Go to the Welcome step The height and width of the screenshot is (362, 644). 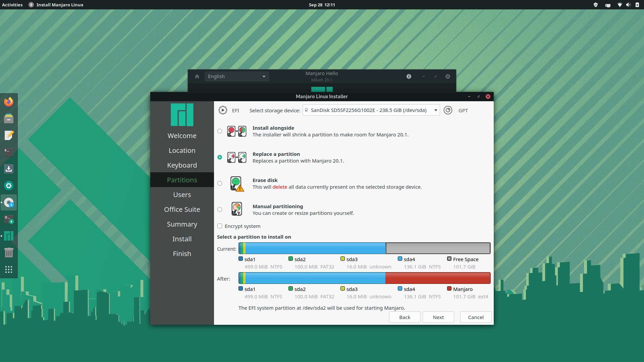click(182, 136)
